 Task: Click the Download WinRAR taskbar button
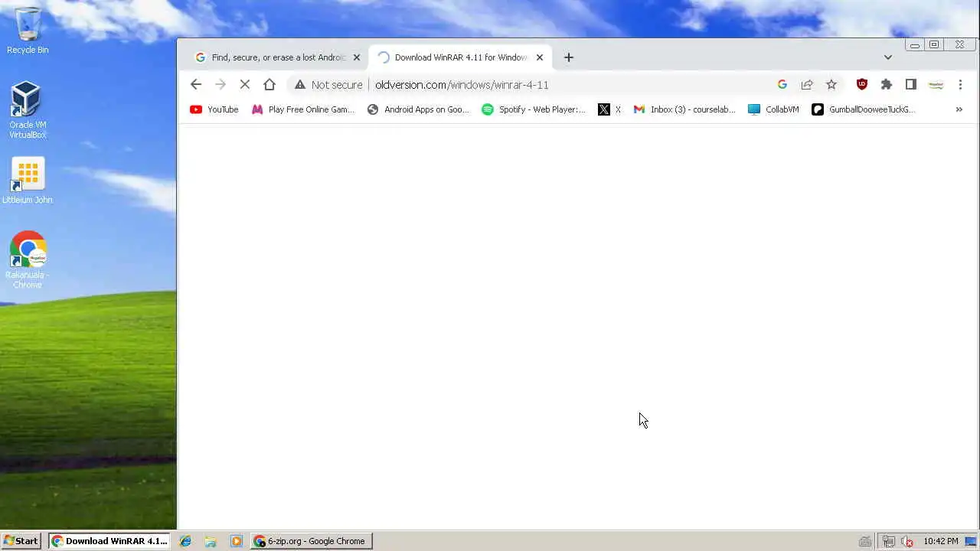click(111, 541)
